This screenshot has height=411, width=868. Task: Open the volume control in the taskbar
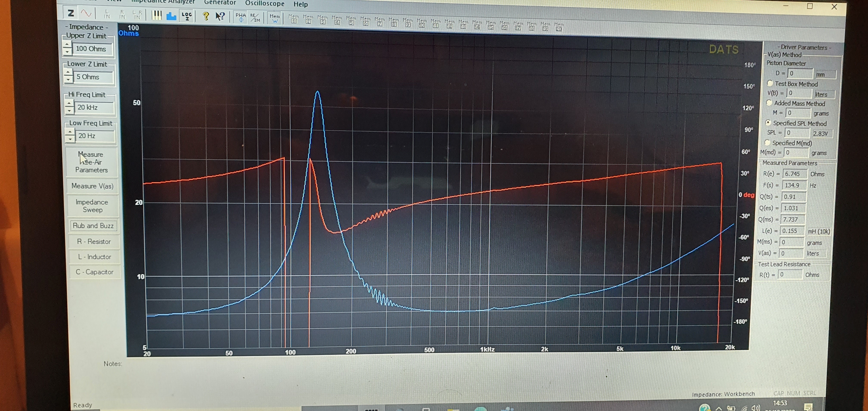click(756, 408)
